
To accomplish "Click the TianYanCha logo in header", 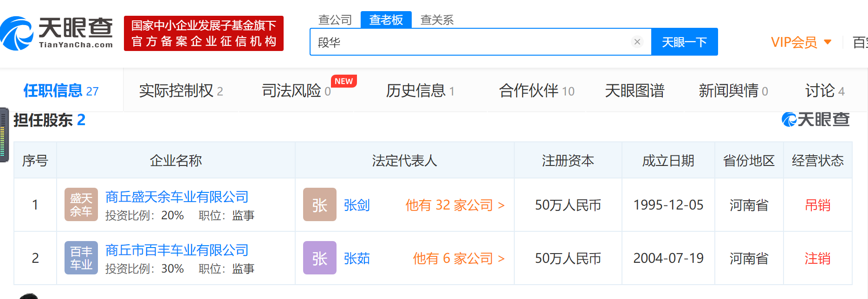I will (x=57, y=33).
